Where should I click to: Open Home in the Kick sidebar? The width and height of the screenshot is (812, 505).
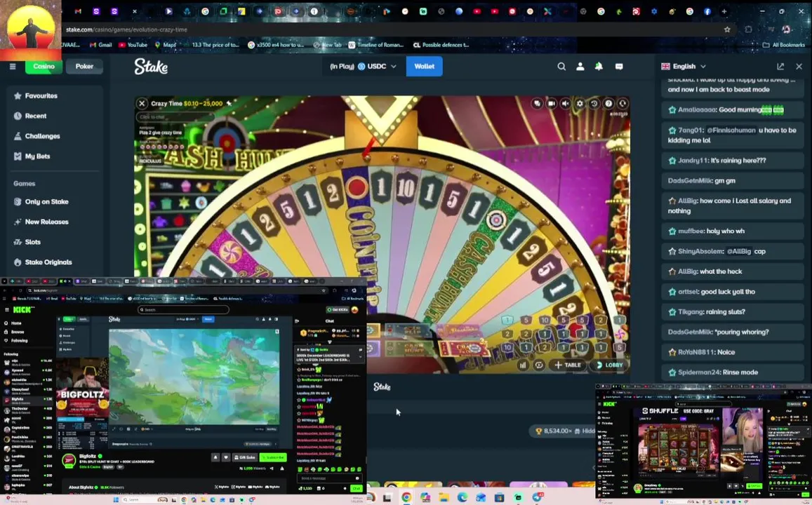point(16,323)
